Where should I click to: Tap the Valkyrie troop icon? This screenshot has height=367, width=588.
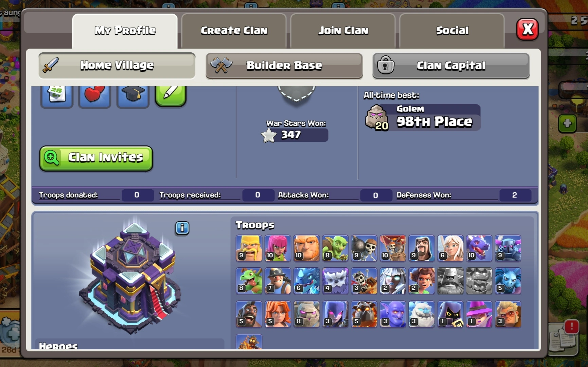[x=278, y=314]
